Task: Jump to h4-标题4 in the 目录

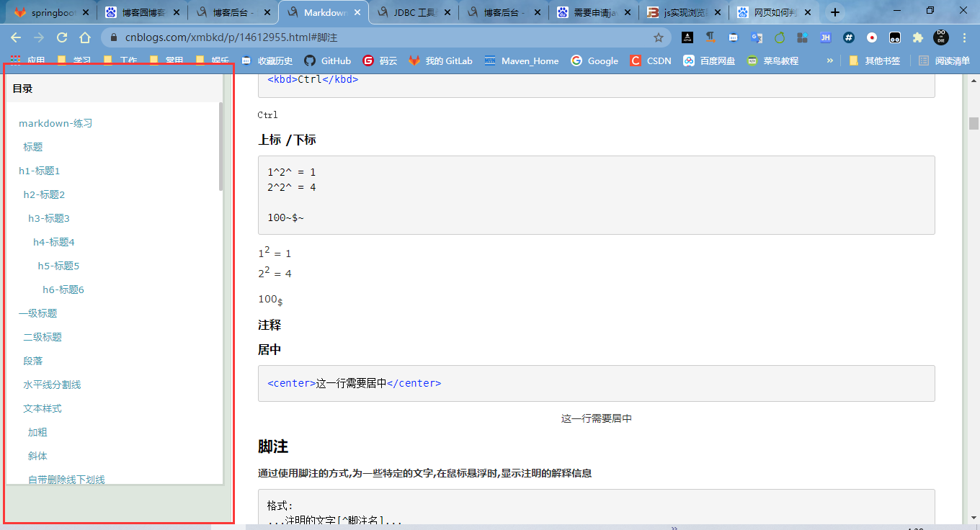Action: (54, 242)
